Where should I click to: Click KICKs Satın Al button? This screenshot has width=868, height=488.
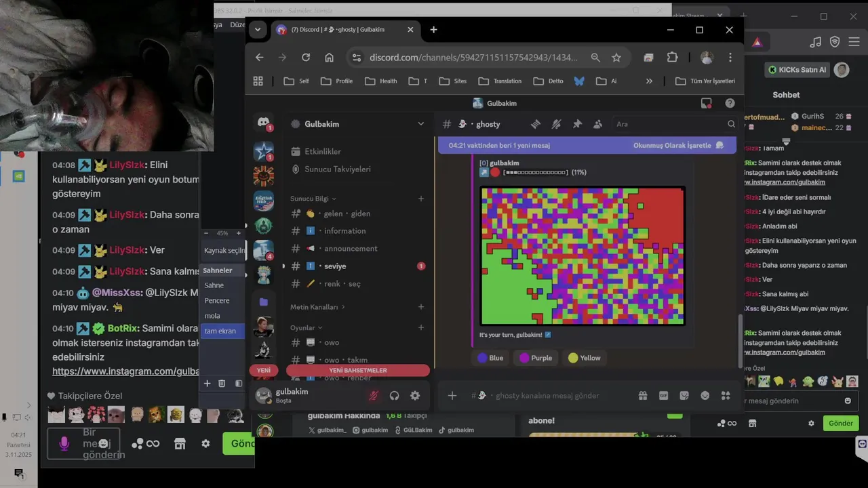[x=797, y=70]
